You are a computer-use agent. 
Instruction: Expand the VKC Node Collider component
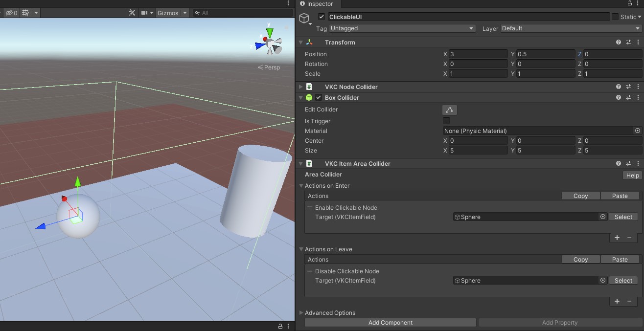pyautogui.click(x=301, y=87)
